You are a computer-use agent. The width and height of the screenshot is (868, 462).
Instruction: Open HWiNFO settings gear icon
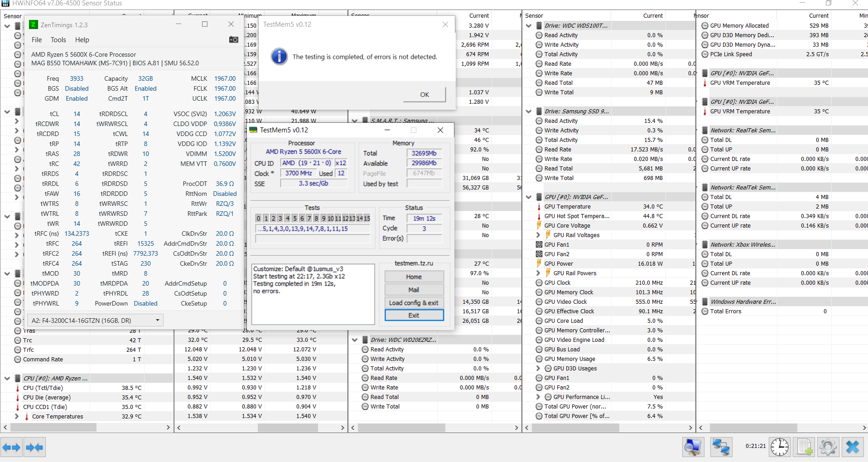pyautogui.click(x=828, y=447)
